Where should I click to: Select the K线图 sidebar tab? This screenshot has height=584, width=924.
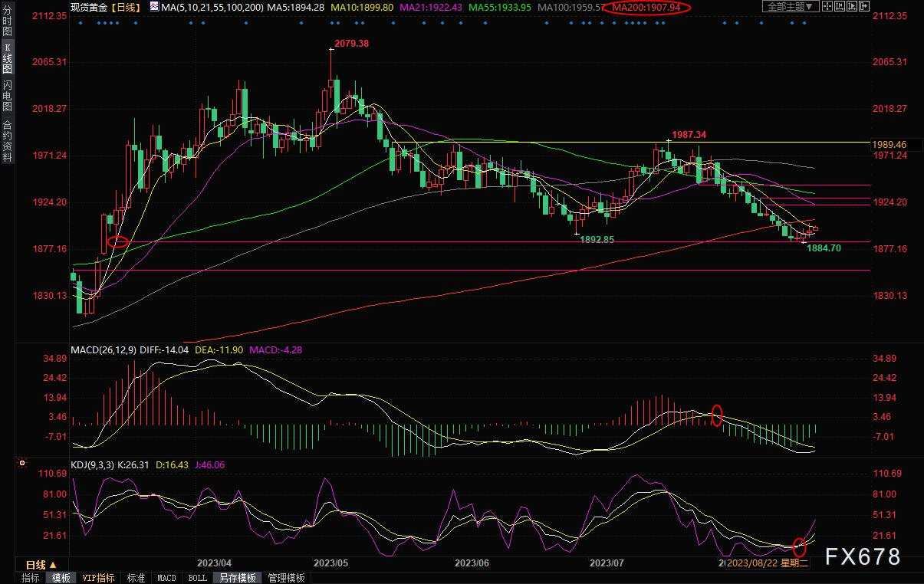click(x=7, y=58)
